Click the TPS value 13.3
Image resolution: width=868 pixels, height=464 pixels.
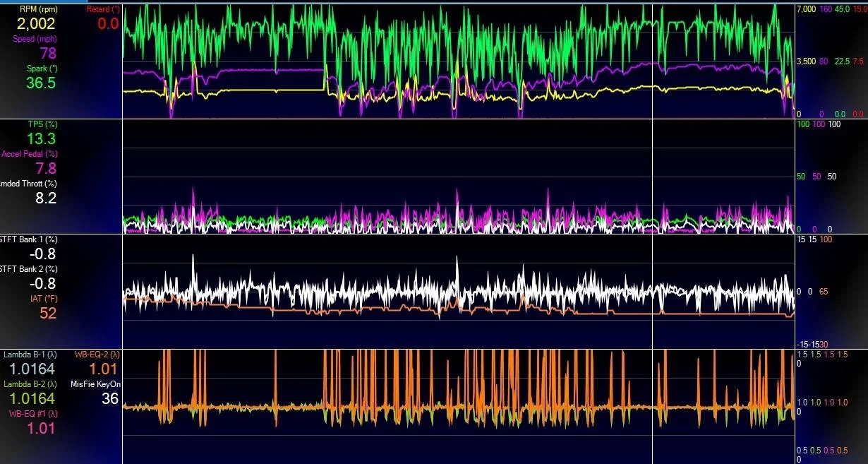[x=41, y=139]
